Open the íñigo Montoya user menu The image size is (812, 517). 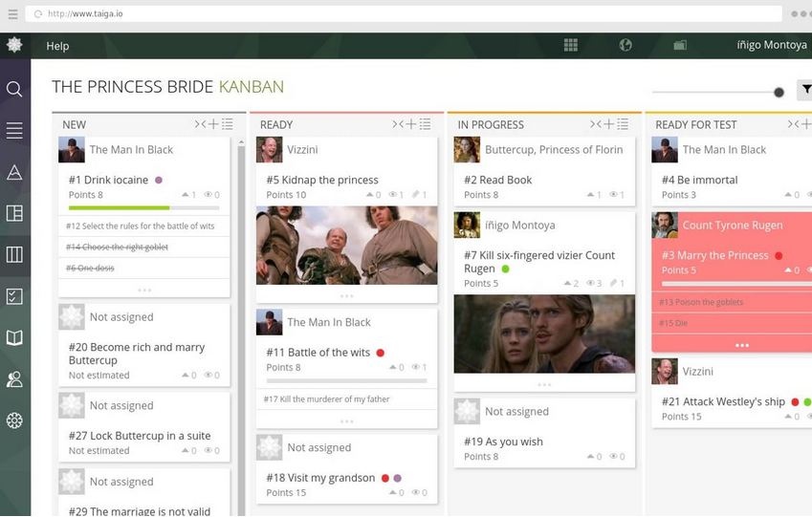pos(772,45)
